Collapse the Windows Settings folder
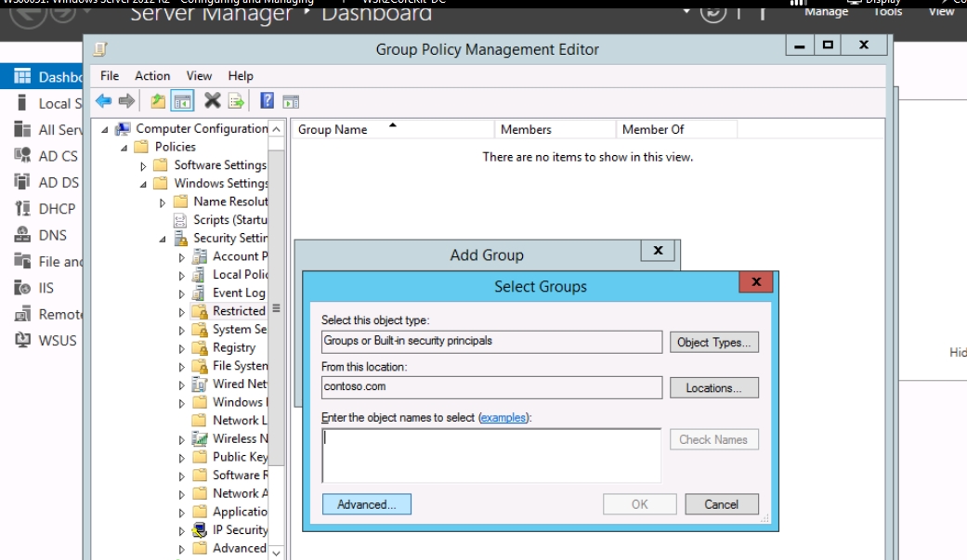 click(143, 184)
